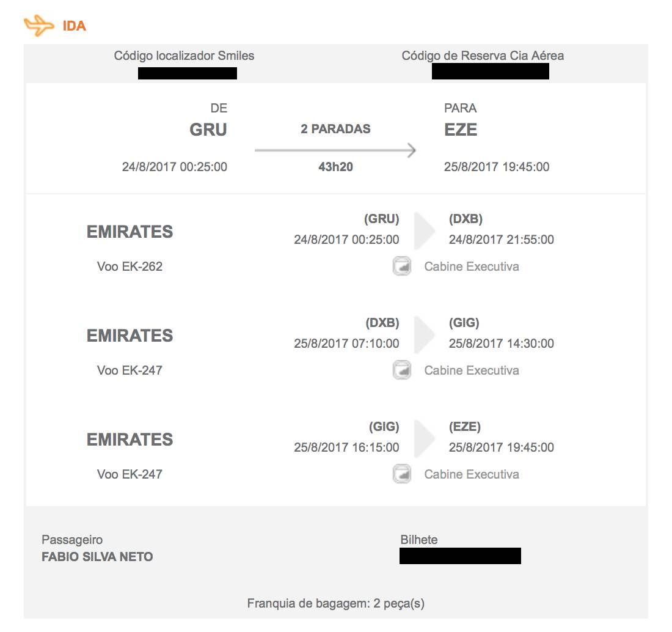Click the arrow between GIG and EZE
Image resolution: width=672 pixels, height=632 pixels.
[425, 438]
